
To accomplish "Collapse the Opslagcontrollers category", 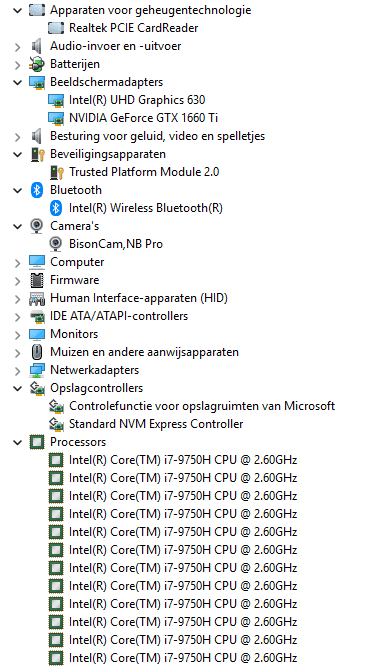I will tap(18, 388).
